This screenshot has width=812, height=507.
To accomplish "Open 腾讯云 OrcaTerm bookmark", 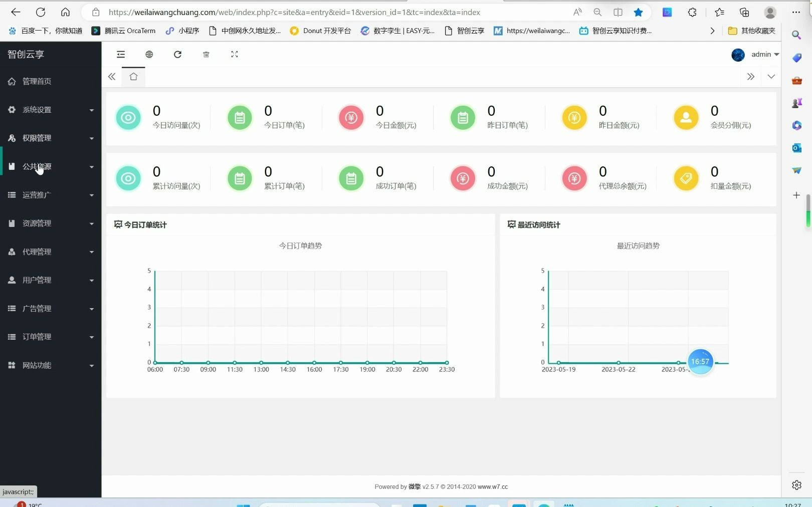I will point(123,31).
